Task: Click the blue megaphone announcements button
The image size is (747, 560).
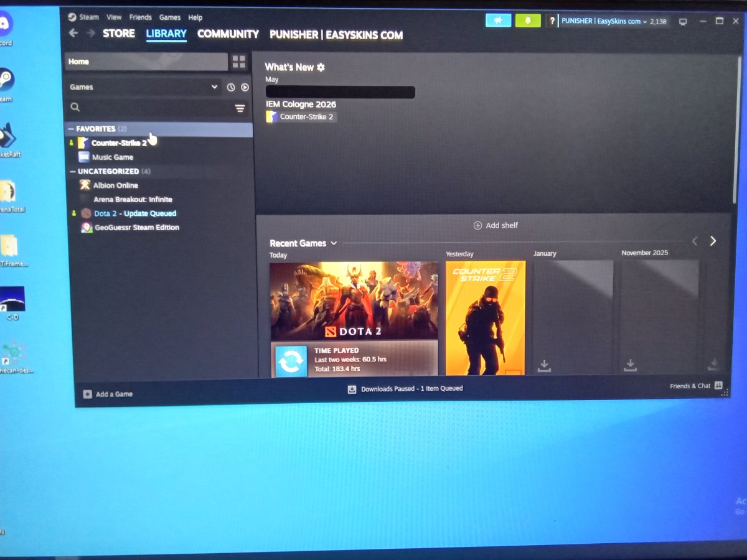Action: pyautogui.click(x=498, y=21)
